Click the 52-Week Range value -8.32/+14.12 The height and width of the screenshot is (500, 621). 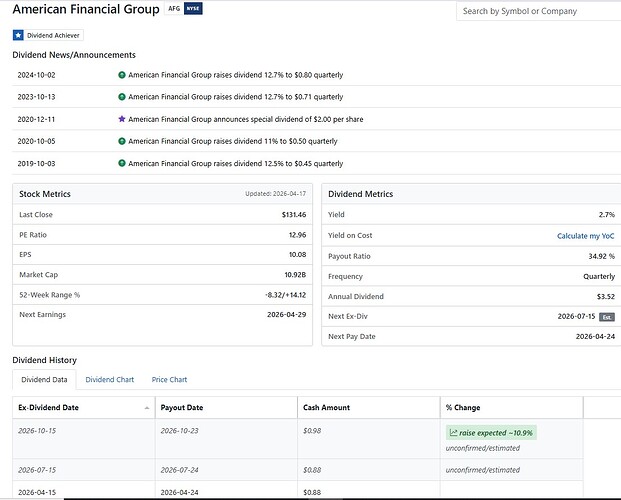tap(286, 295)
